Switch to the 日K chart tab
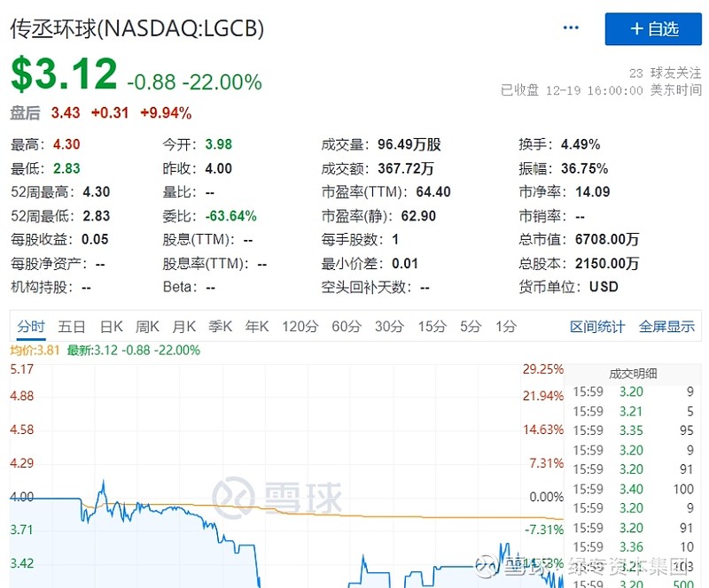Image resolution: width=709 pixels, height=588 pixels. 112,326
